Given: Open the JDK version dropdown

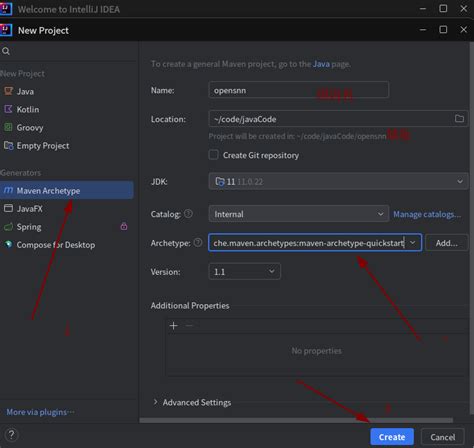Looking at the screenshot, I should (x=338, y=181).
